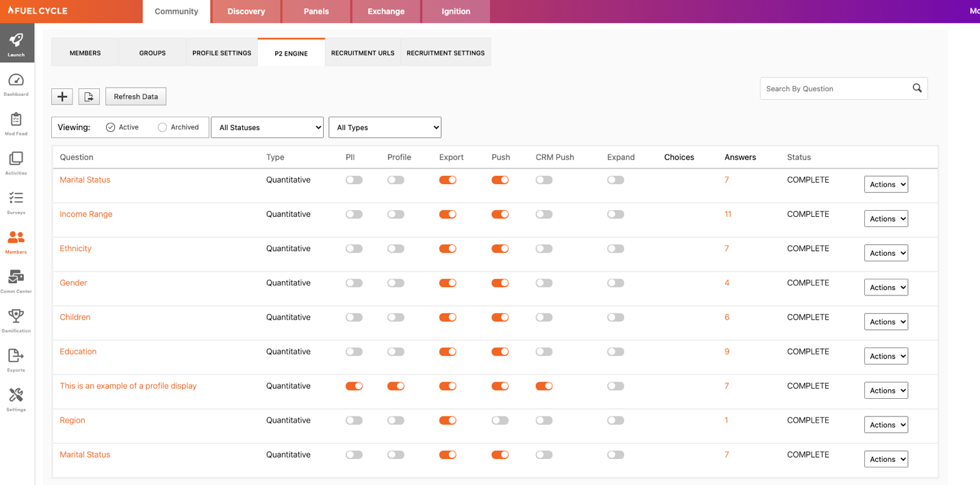
Task: Open the Region question link
Action: 73,420
